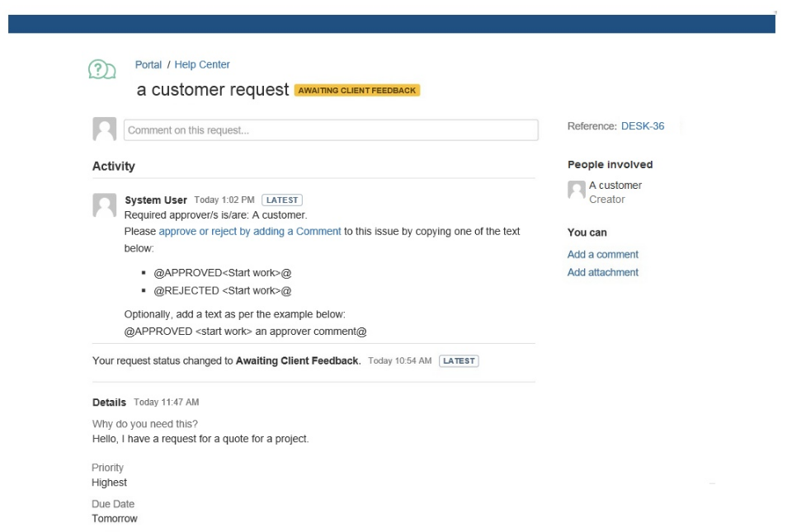Click the Today 1:02 PM timestamp

click(224, 200)
